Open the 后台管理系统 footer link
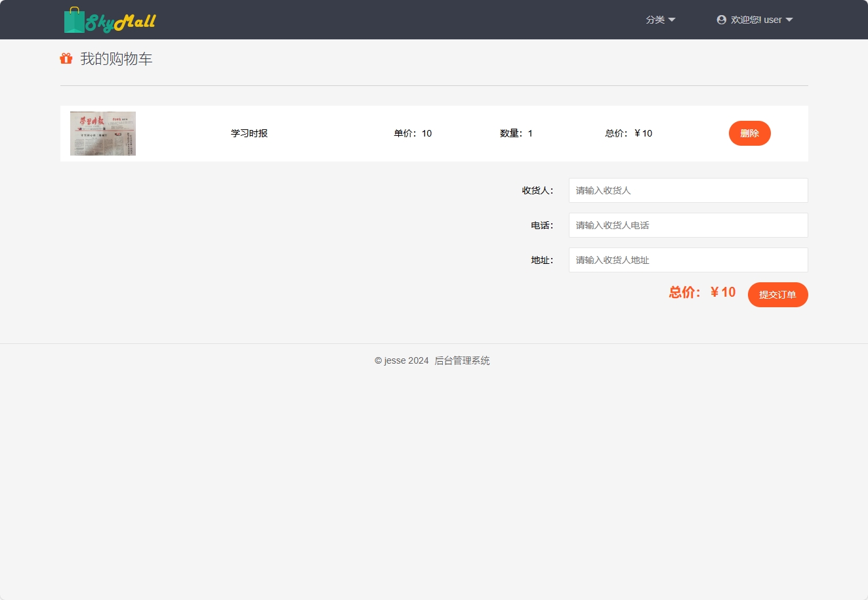868x600 pixels. click(462, 360)
